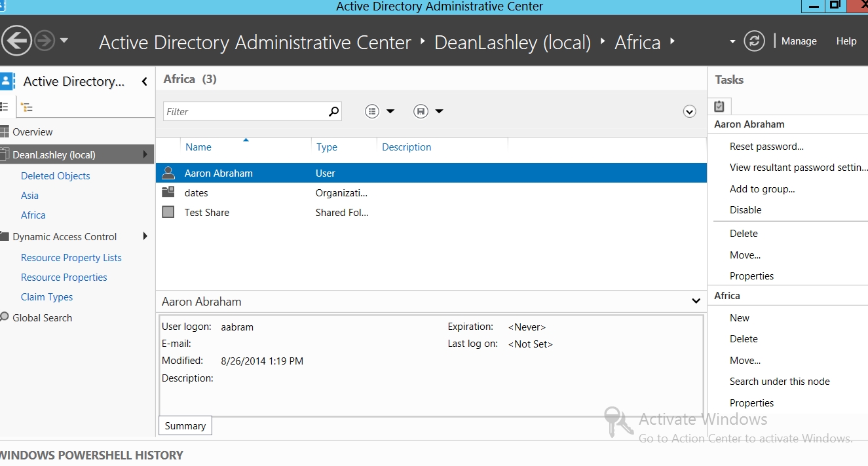Viewport: 868px width, 466px height.
Task: Open Properties under Aaron Abraham tasks
Action: tap(751, 276)
